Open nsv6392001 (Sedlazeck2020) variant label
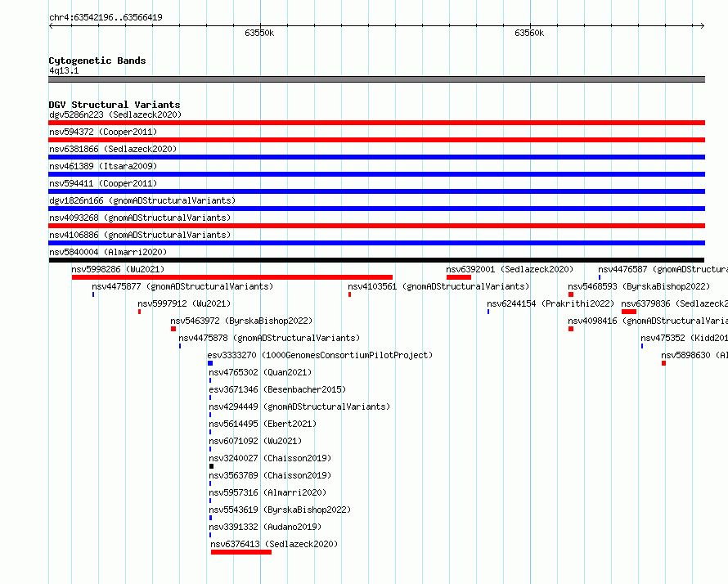The height and width of the screenshot is (584, 728). click(510, 269)
